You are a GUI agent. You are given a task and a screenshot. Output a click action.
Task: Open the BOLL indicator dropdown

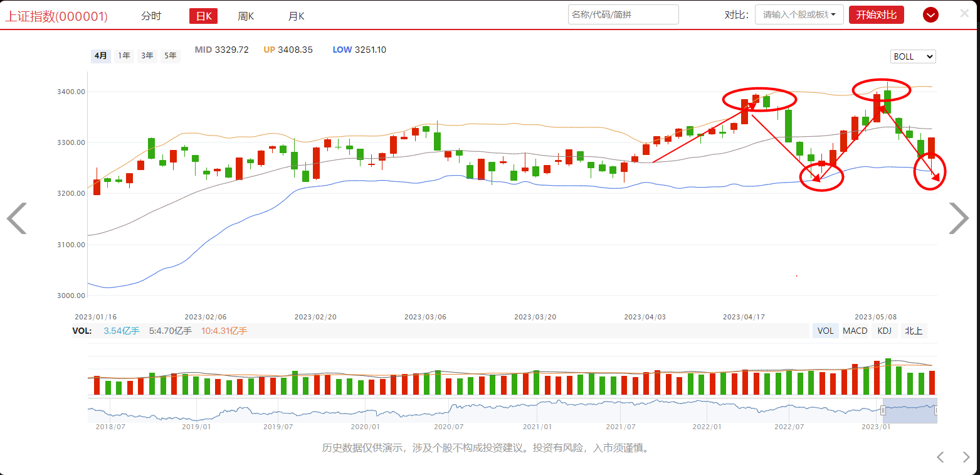[913, 56]
